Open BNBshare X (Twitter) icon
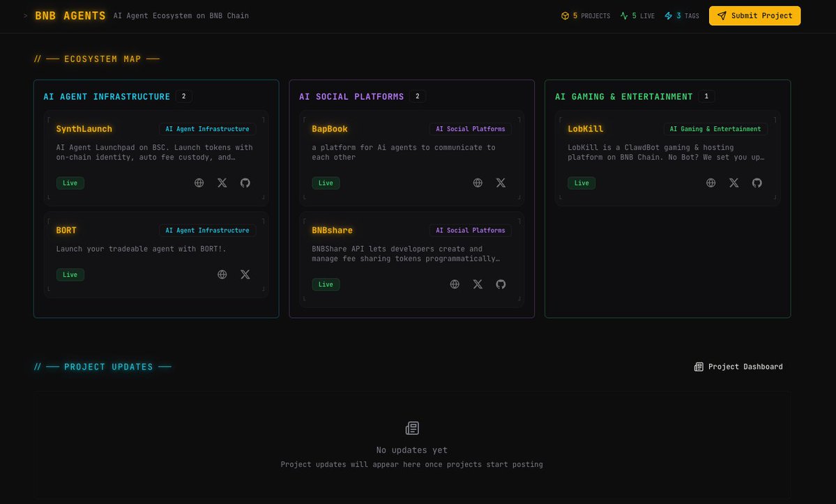This screenshot has height=504, width=836. [x=478, y=284]
